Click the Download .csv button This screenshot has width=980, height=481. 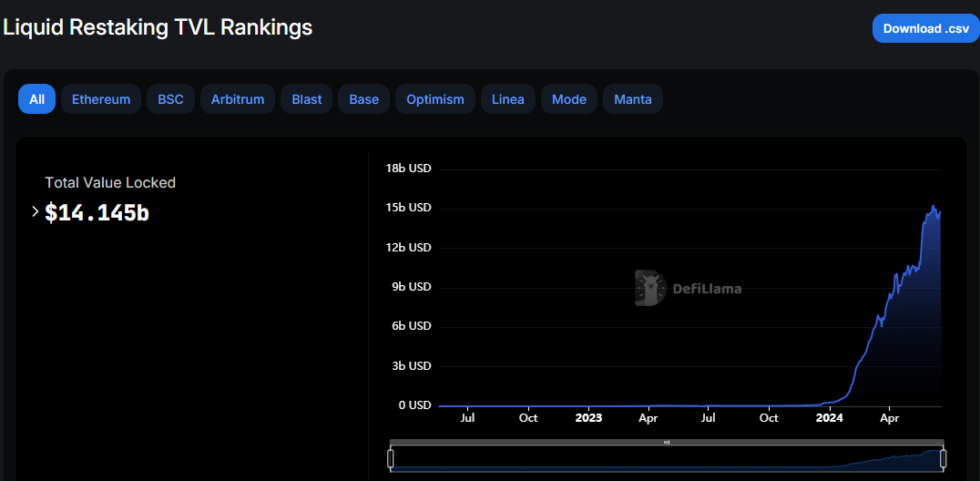(x=925, y=28)
